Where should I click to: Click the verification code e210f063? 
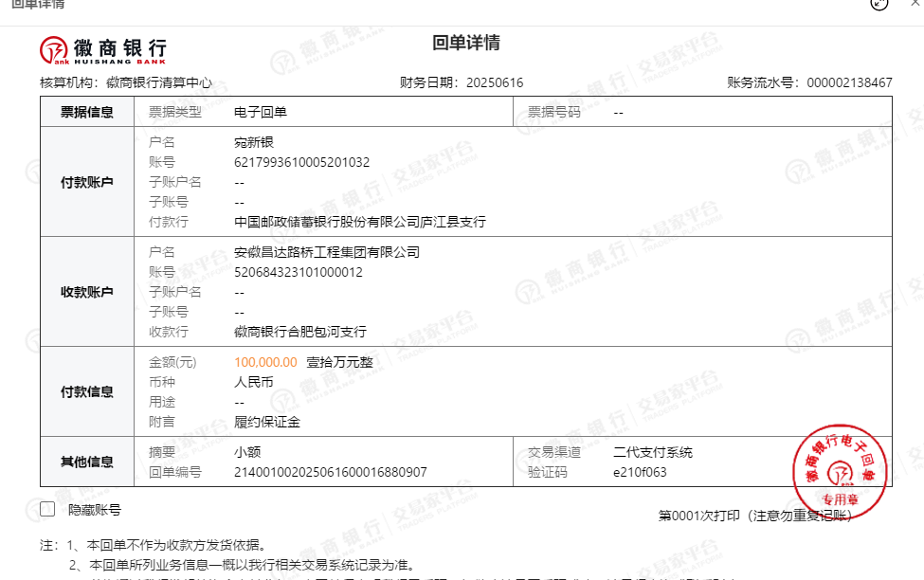(x=640, y=472)
